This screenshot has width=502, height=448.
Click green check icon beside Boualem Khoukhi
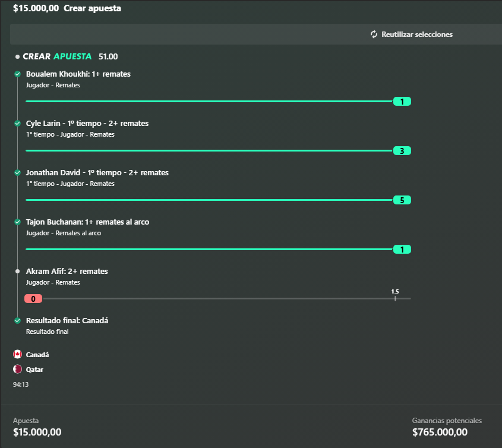tap(18, 74)
